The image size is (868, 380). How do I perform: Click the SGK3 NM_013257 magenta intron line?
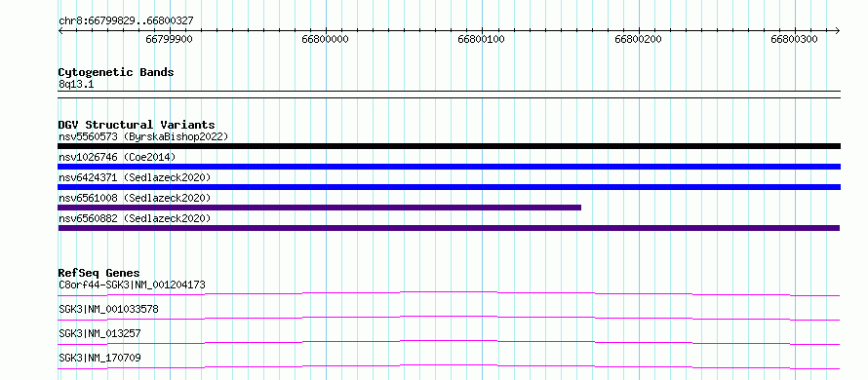pyautogui.click(x=449, y=342)
